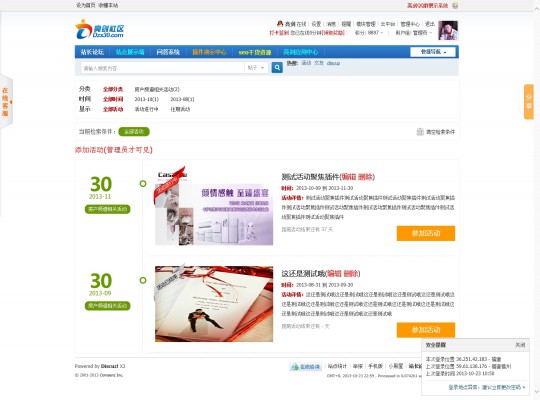This screenshot has height=400, width=540.
Task: Click the trash icon to clear search conditions
Action: tap(420, 132)
